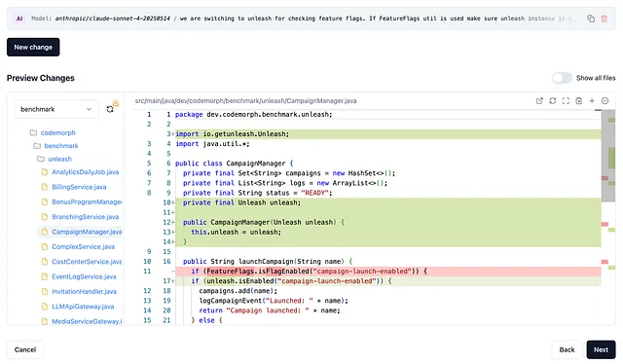
Task: Proceed with the Next button
Action: pos(601,349)
